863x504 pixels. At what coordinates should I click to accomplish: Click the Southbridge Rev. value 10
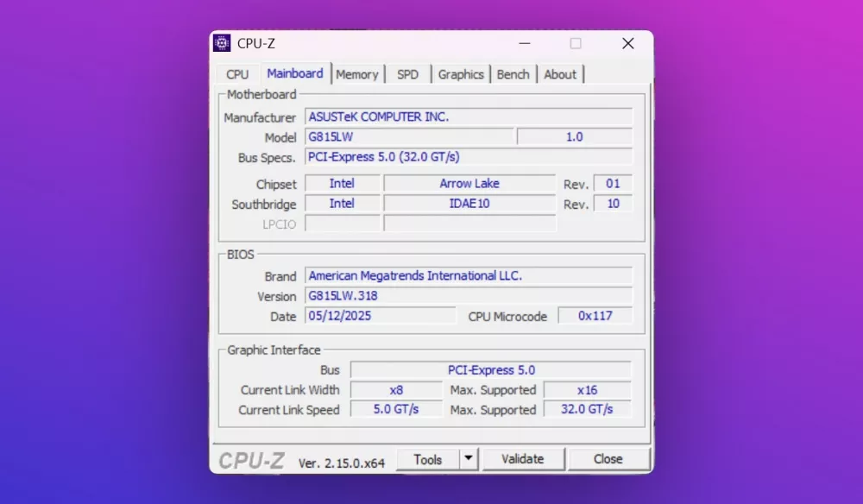(613, 204)
